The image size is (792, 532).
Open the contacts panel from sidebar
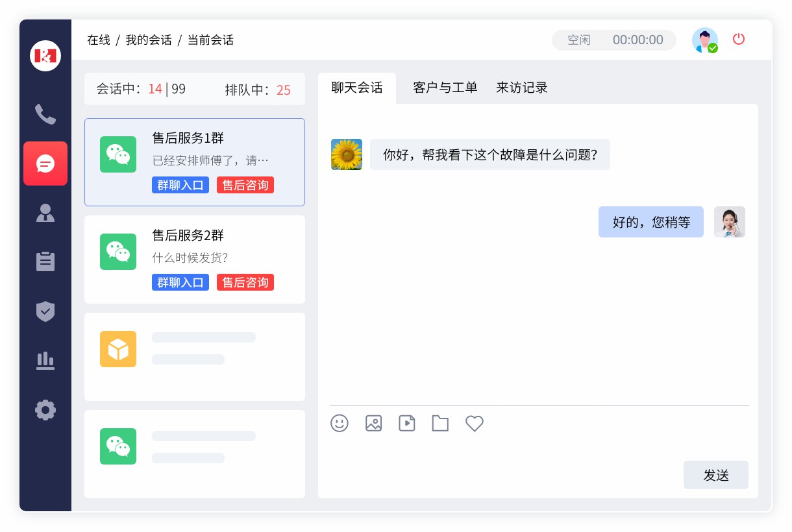45,213
